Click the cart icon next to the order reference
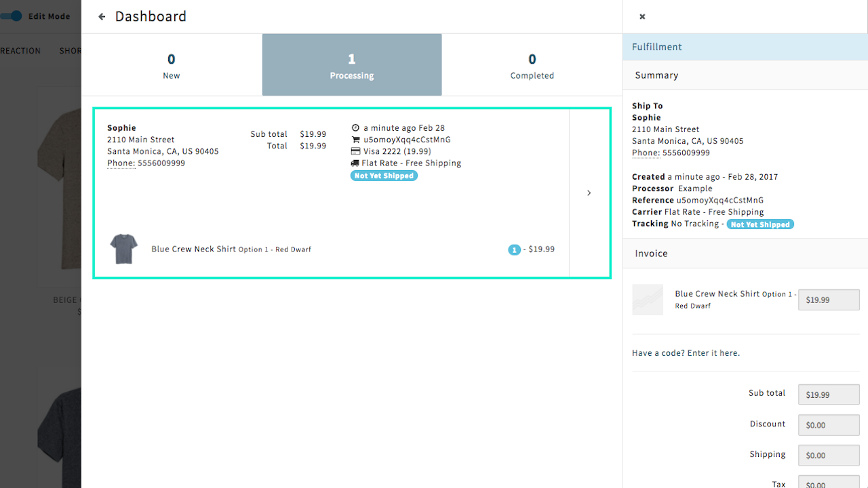The image size is (868, 488). 355,140
